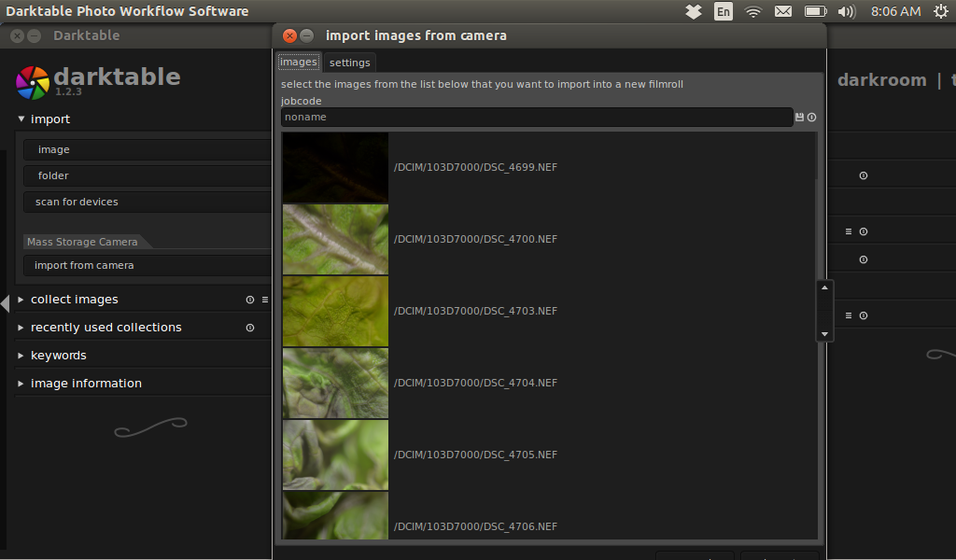Switch to the settings tab
This screenshot has height=560, width=956.
click(350, 63)
